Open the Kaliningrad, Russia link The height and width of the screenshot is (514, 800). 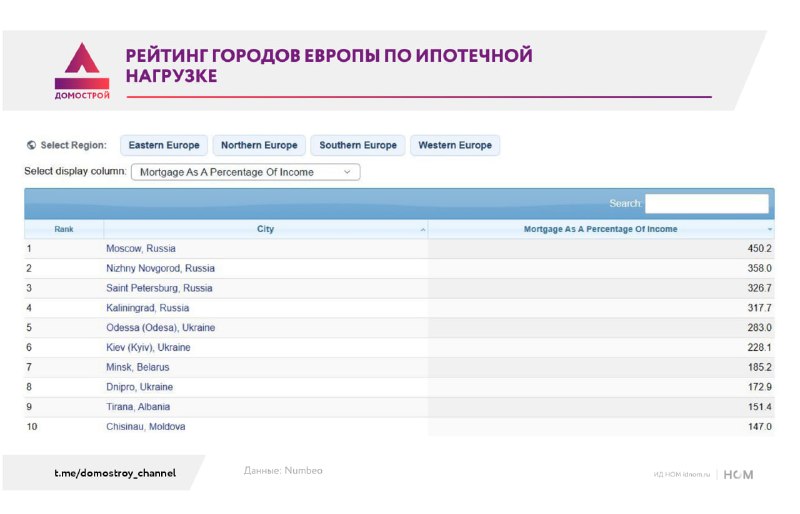(147, 308)
